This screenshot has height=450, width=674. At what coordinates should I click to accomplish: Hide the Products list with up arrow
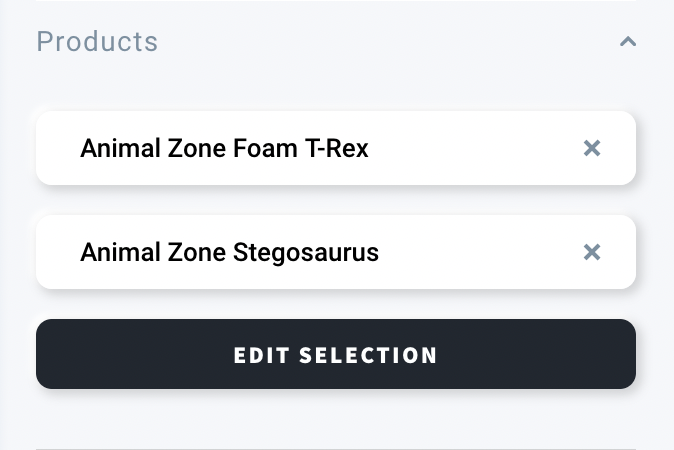pyautogui.click(x=628, y=42)
